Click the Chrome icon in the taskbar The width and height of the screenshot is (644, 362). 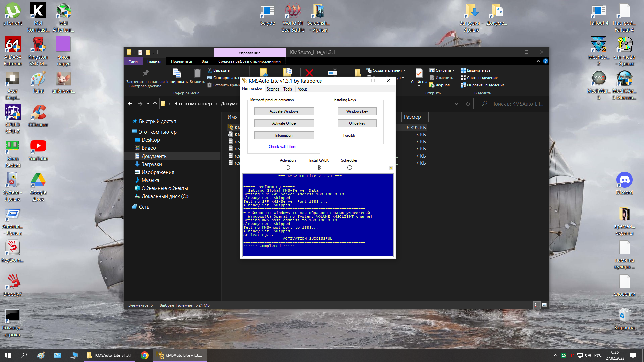pos(145,355)
